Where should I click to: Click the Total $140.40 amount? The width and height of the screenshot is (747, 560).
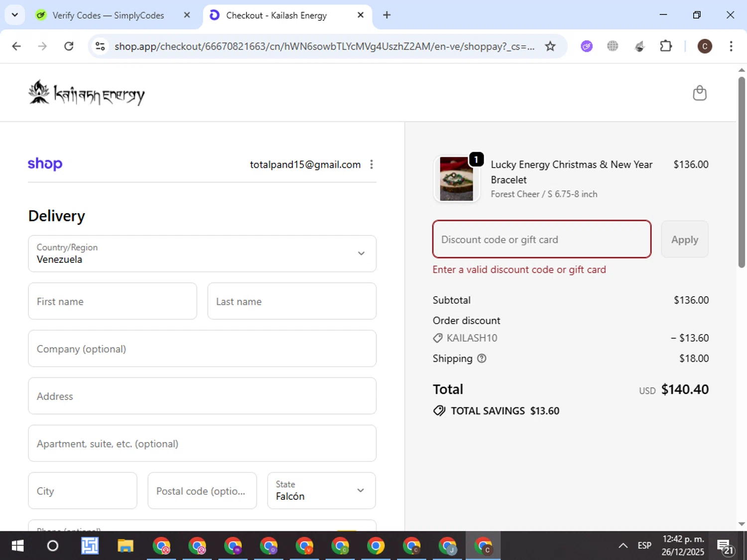(685, 389)
